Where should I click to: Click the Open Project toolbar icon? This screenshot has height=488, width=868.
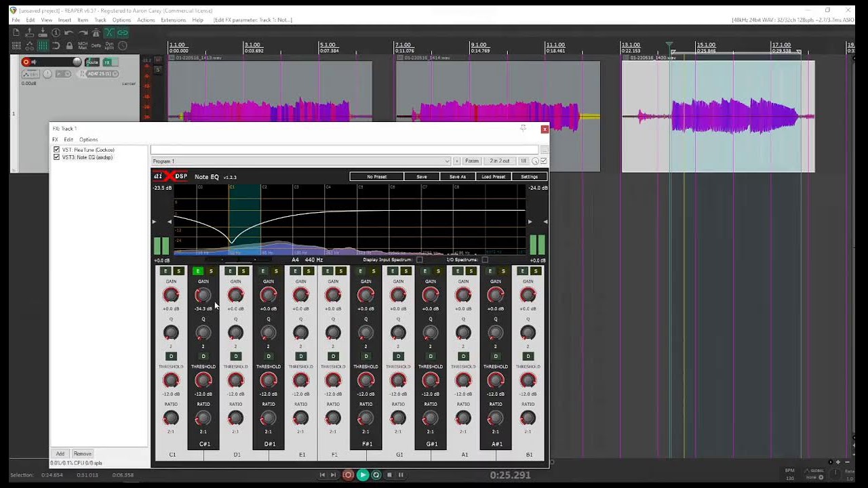pos(29,33)
